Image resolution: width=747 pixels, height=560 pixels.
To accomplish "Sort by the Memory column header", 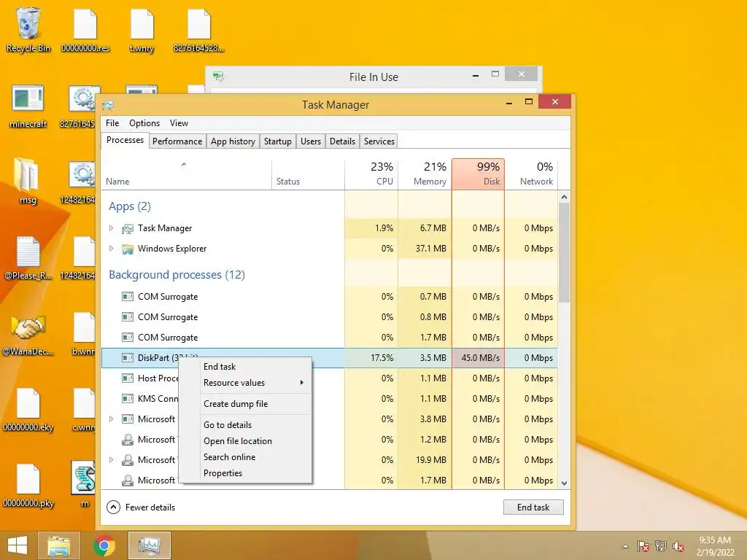I will [425, 174].
